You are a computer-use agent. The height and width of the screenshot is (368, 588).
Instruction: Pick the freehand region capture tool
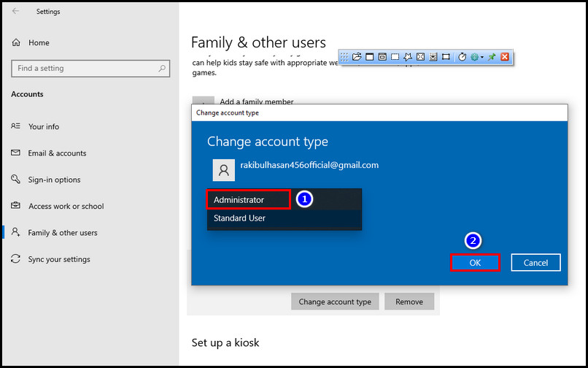pyautogui.click(x=408, y=57)
